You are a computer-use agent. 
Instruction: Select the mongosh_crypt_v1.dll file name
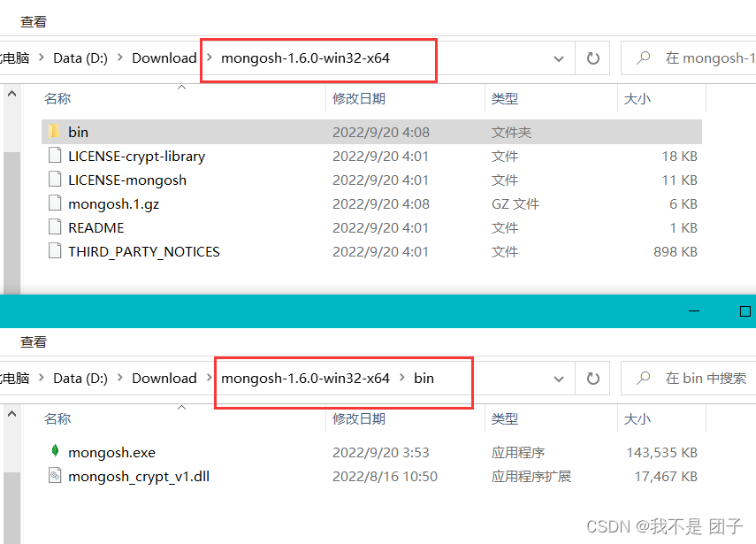pyautogui.click(x=139, y=477)
